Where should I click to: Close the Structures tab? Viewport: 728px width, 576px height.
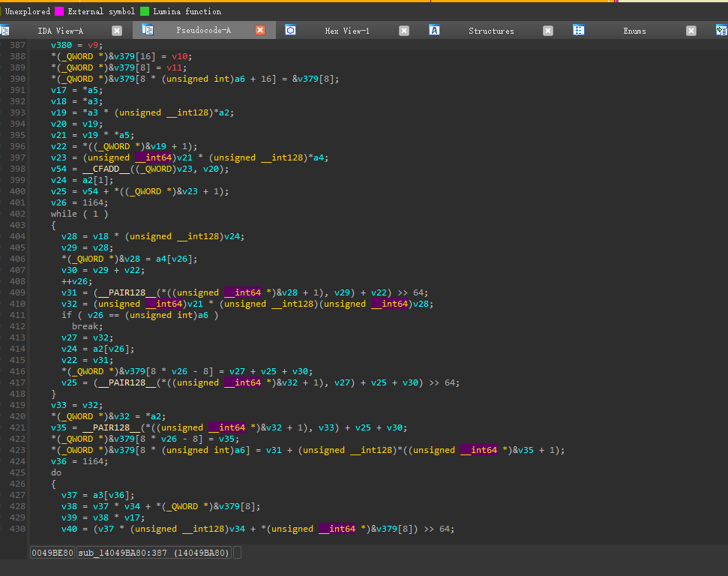coord(547,31)
